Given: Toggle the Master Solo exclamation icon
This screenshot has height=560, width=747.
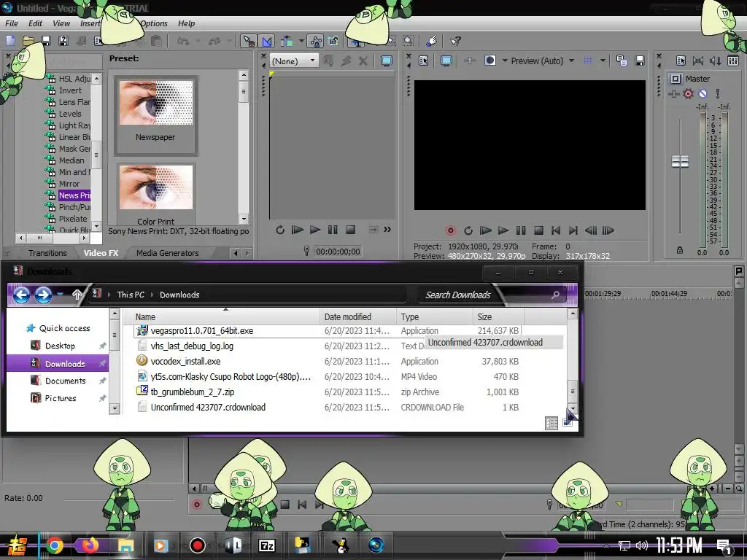Looking at the screenshot, I should tap(718, 94).
